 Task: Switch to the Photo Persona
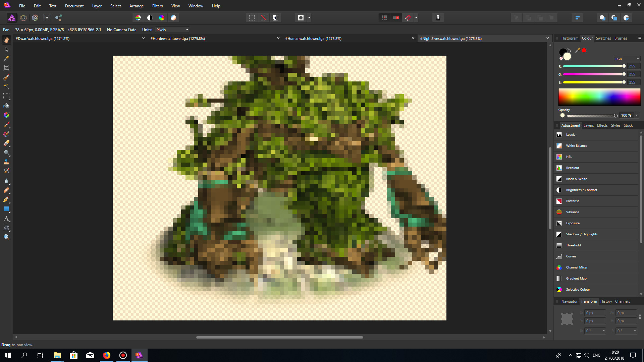12,18
